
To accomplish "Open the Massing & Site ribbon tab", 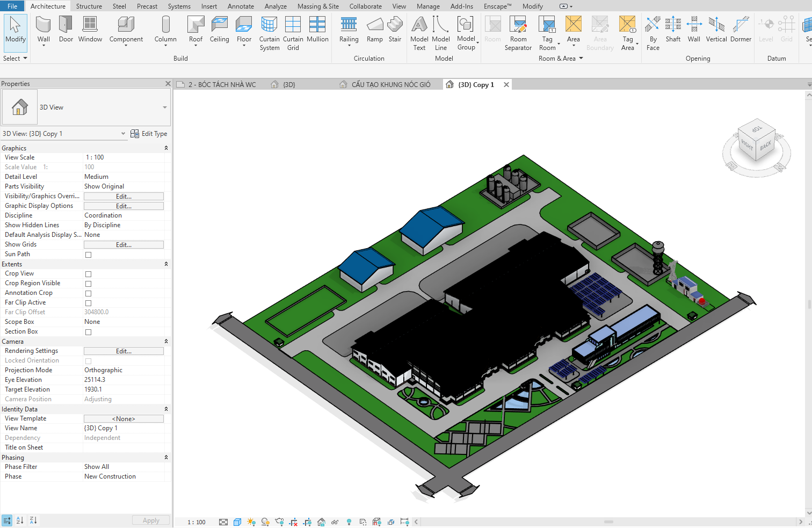I will pos(318,6).
